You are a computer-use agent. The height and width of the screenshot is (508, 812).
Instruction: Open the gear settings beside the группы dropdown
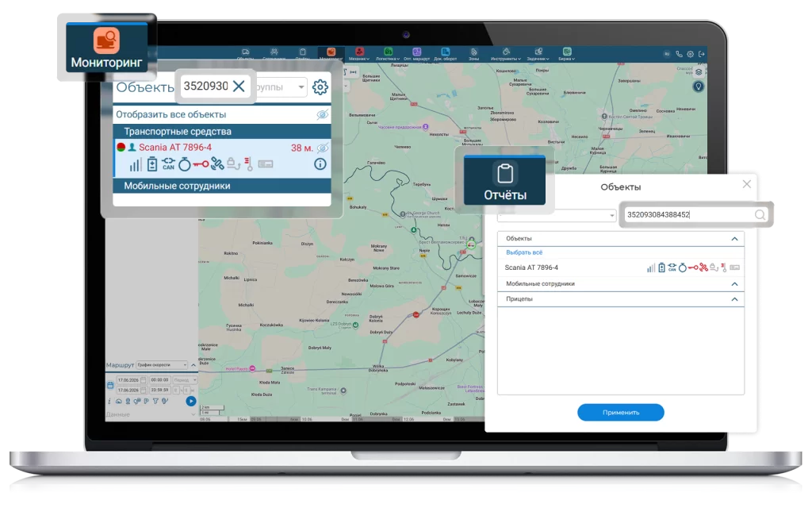tap(320, 87)
